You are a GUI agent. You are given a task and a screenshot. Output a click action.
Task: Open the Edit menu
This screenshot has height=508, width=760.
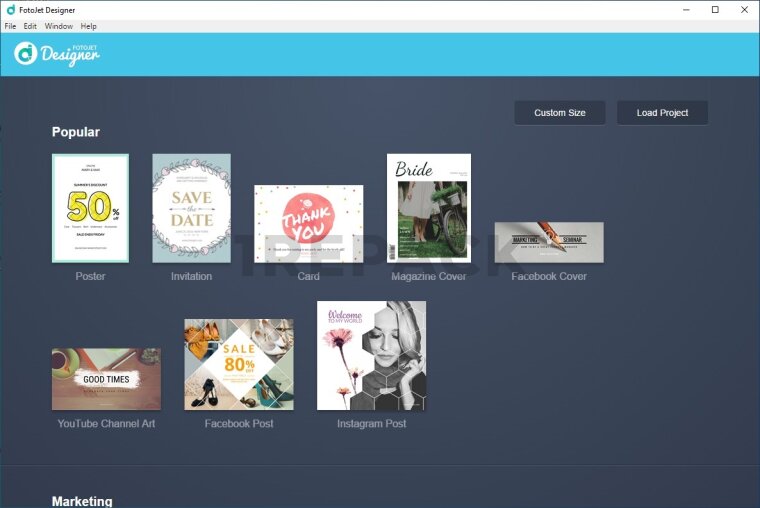tap(30, 26)
